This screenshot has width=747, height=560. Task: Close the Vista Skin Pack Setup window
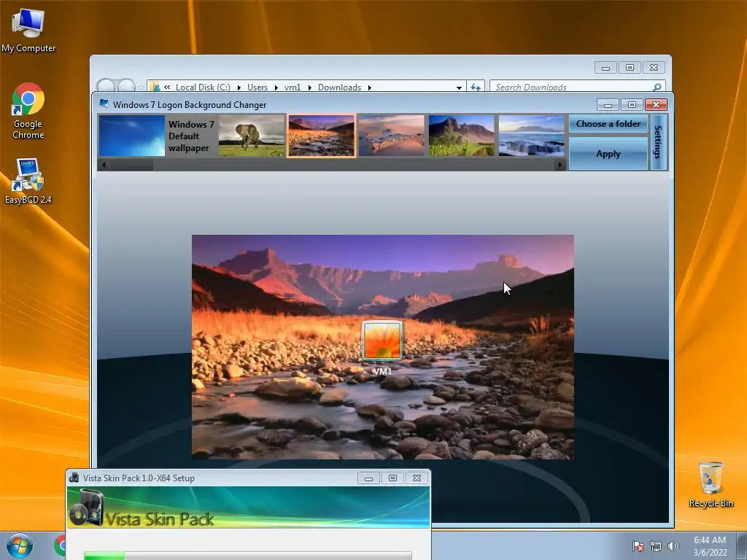[x=417, y=478]
